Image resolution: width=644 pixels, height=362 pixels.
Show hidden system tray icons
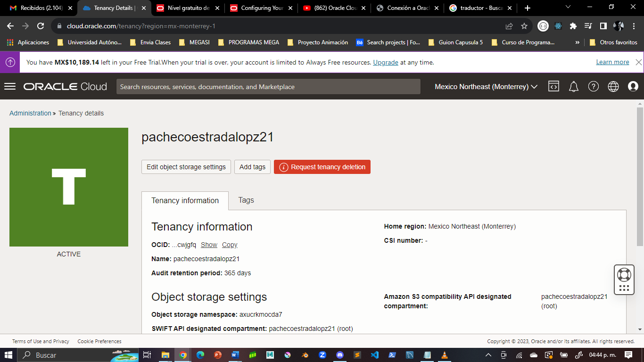pyautogui.click(x=488, y=355)
